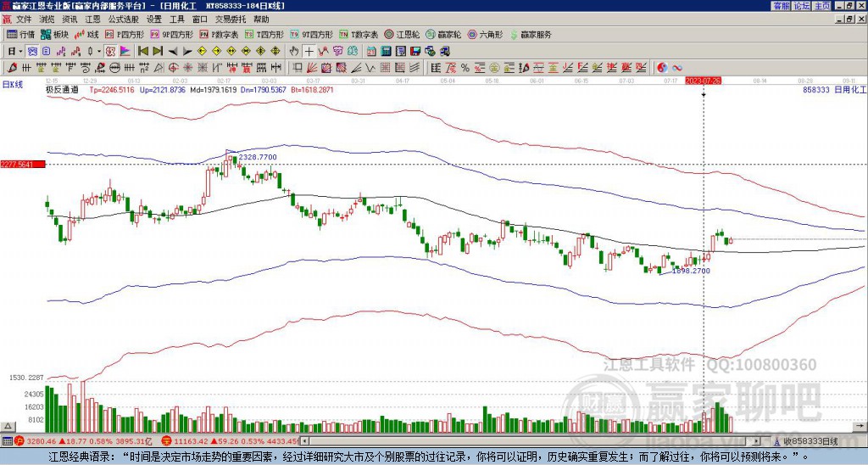Click the colorful flag icon
868x465 pixels.
[125, 52]
